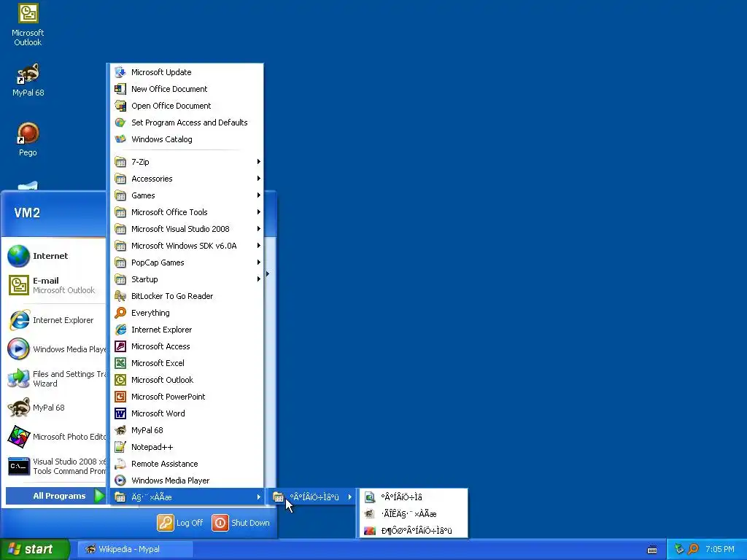Open Remote Assistance

tap(187, 464)
